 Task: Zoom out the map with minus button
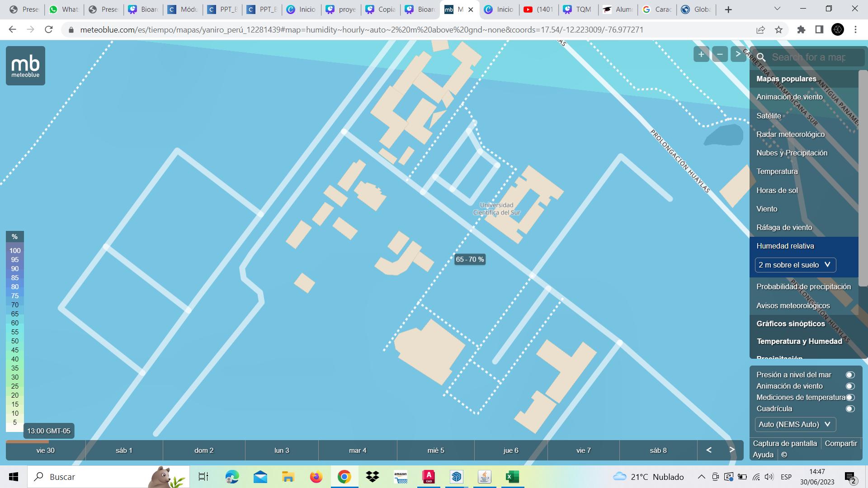click(720, 54)
